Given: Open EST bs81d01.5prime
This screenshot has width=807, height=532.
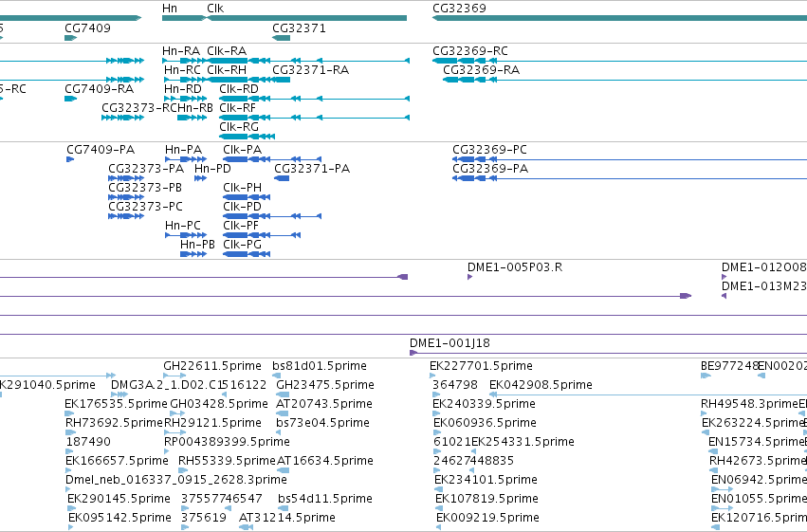Looking at the screenshot, I should (320, 366).
